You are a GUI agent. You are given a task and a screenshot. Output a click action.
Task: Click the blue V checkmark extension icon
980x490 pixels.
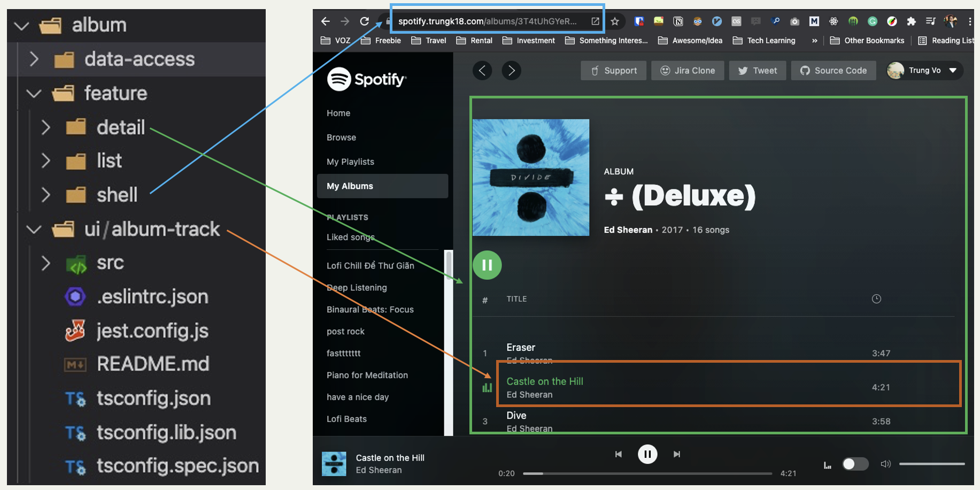point(717,21)
